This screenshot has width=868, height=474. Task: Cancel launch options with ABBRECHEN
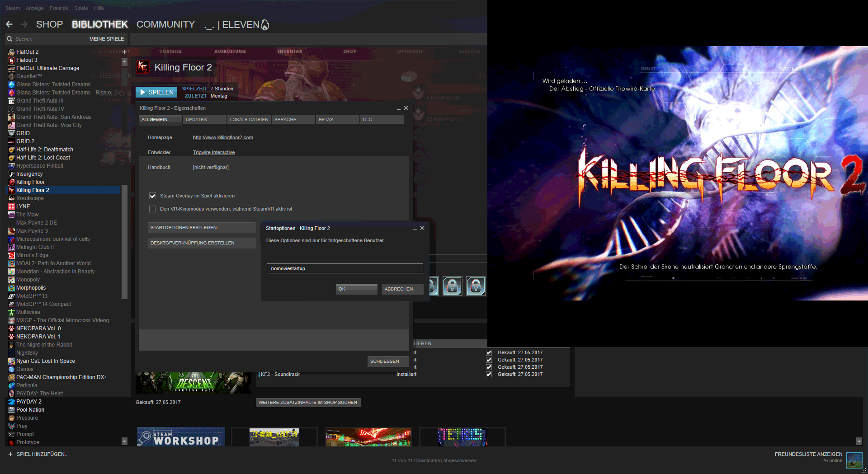403,289
